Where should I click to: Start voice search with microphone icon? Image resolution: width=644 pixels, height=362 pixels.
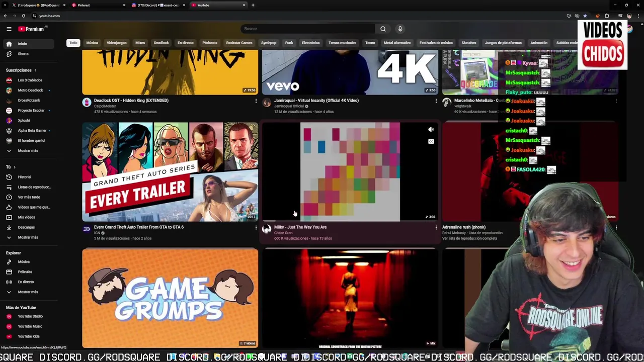click(400, 29)
